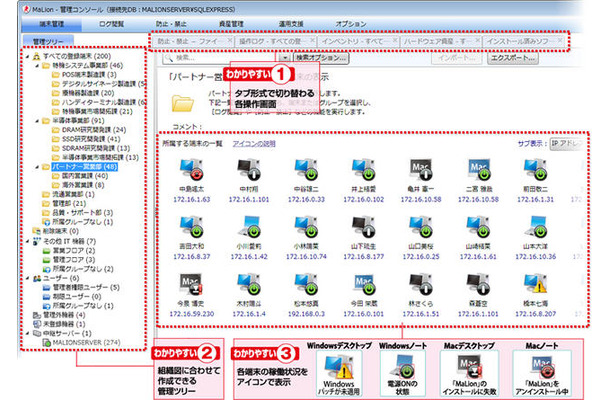Select 管理者権限ユーザー (5) in the tree
This screenshot has height=400, width=610.
click(x=86, y=288)
